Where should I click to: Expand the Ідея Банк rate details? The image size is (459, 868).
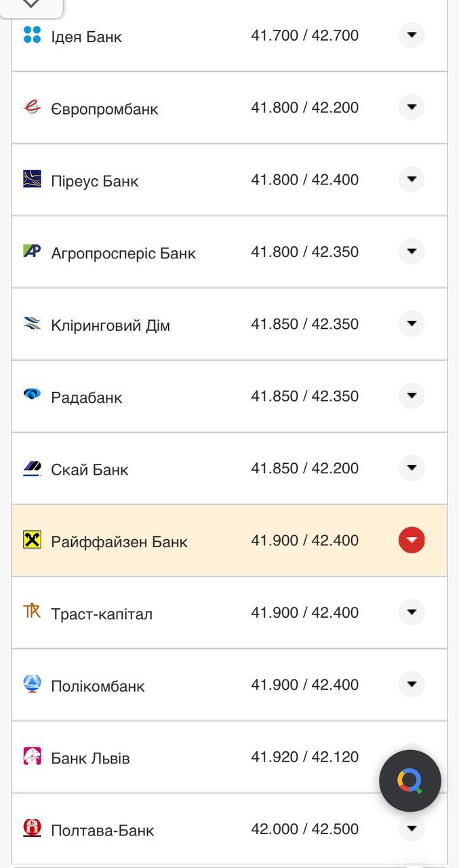(x=412, y=35)
